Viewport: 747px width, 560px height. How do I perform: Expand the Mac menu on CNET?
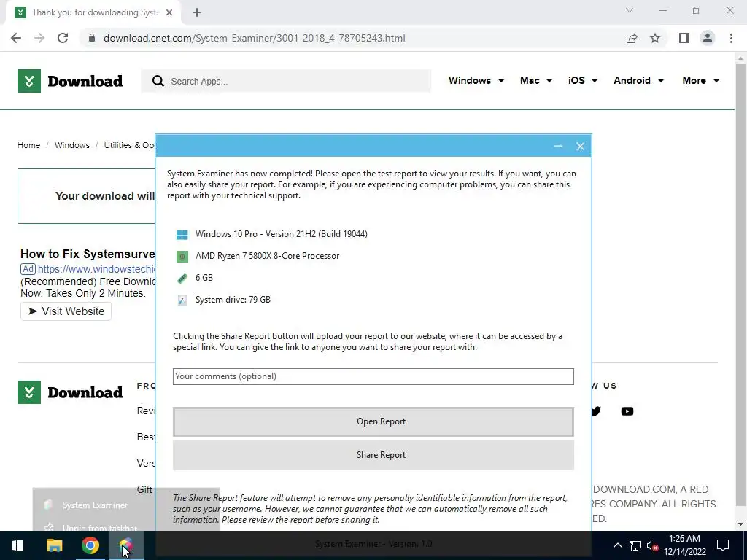pyautogui.click(x=536, y=80)
